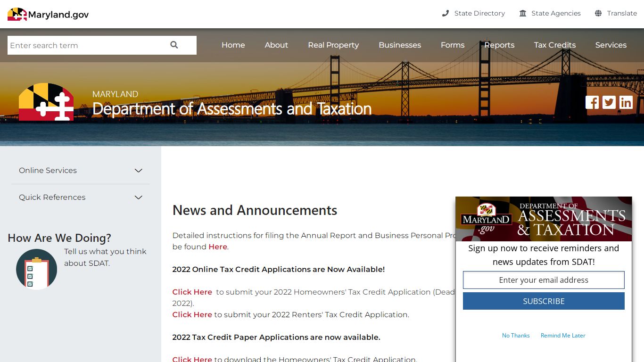This screenshot has width=644, height=362.
Task: Click the Department of Assessments and Taxation title
Action: (232, 109)
